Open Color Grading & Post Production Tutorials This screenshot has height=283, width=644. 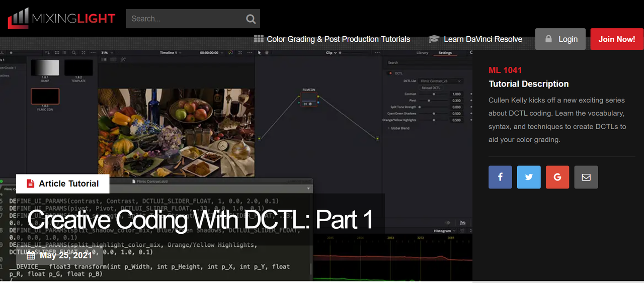coord(338,39)
